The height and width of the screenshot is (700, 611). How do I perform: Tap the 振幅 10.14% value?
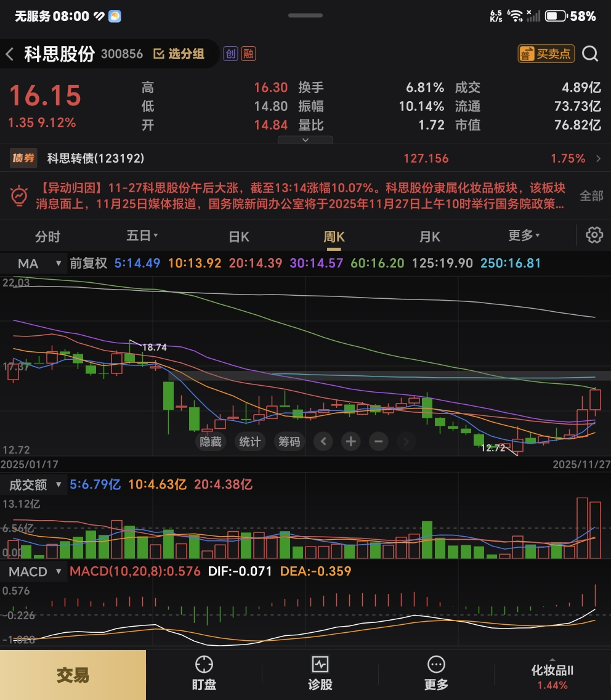coord(421,106)
